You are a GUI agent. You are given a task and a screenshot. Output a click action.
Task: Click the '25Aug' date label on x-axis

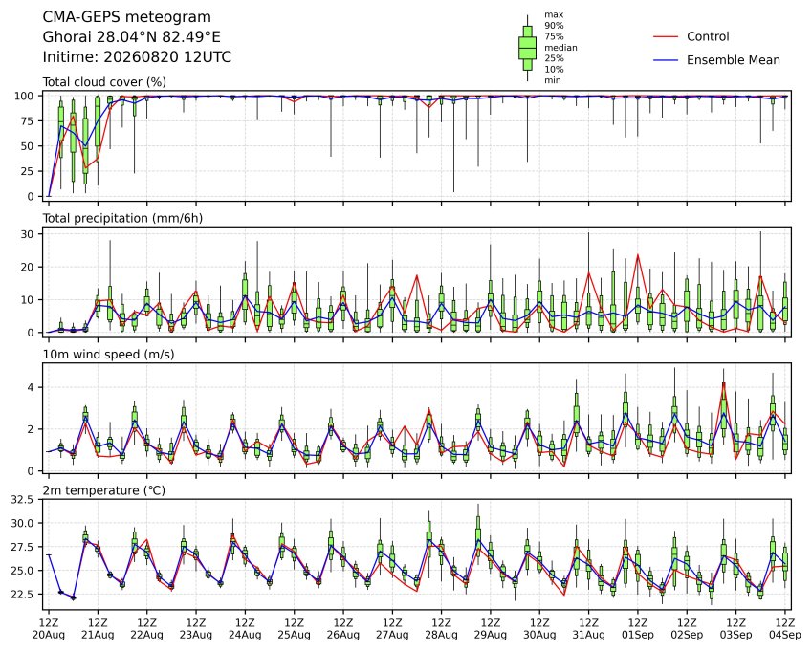(x=295, y=635)
